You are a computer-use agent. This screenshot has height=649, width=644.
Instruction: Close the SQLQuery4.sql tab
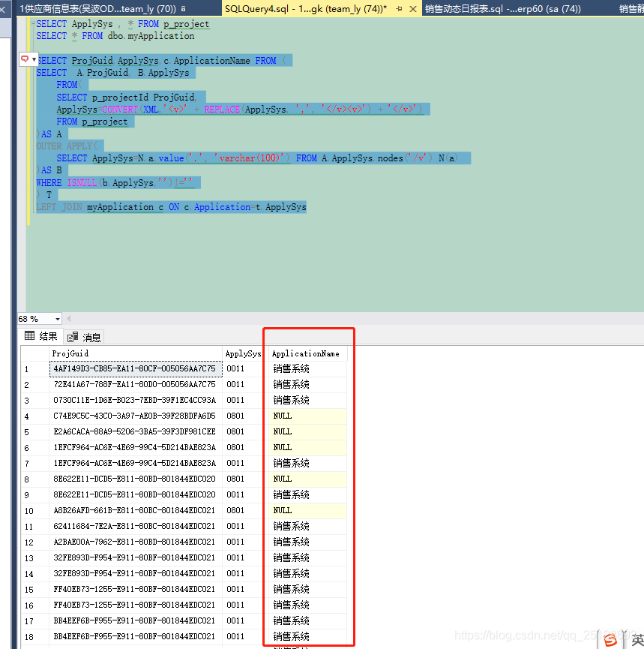413,9
